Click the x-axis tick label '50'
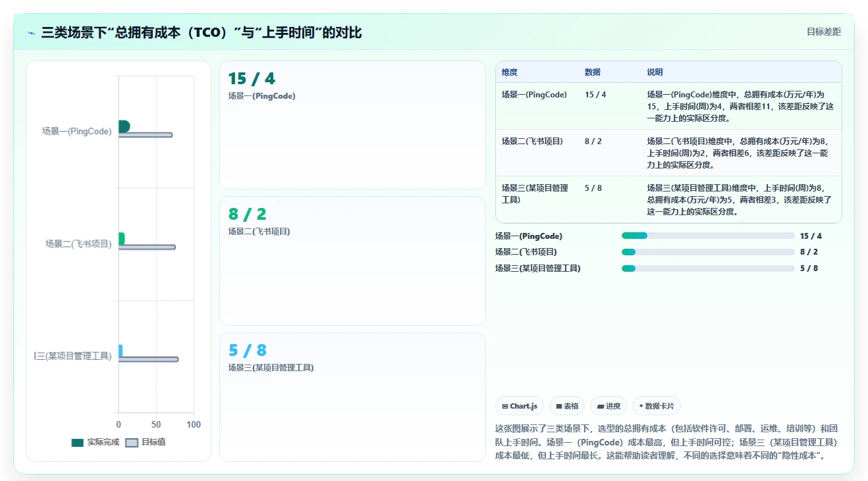The width and height of the screenshot is (868, 481). point(156,425)
